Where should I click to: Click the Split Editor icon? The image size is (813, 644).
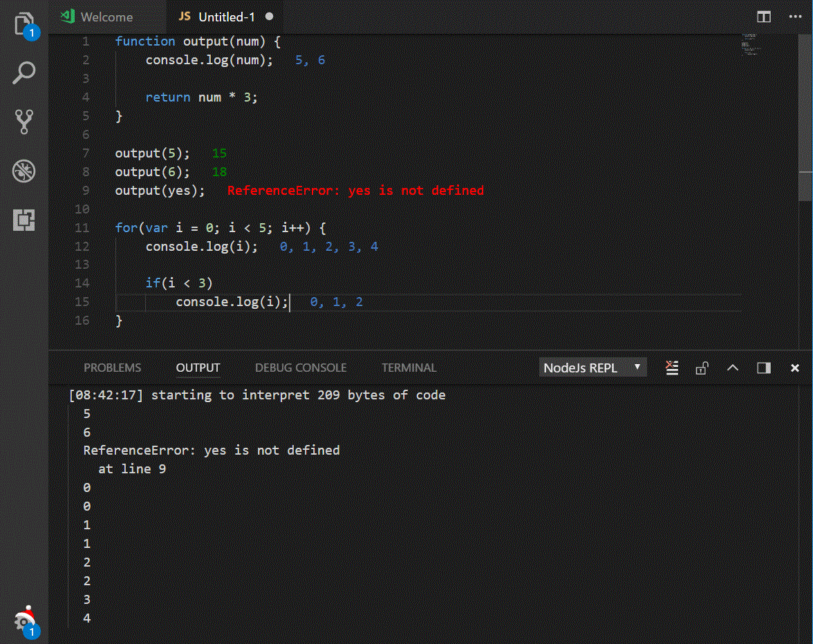(763, 16)
